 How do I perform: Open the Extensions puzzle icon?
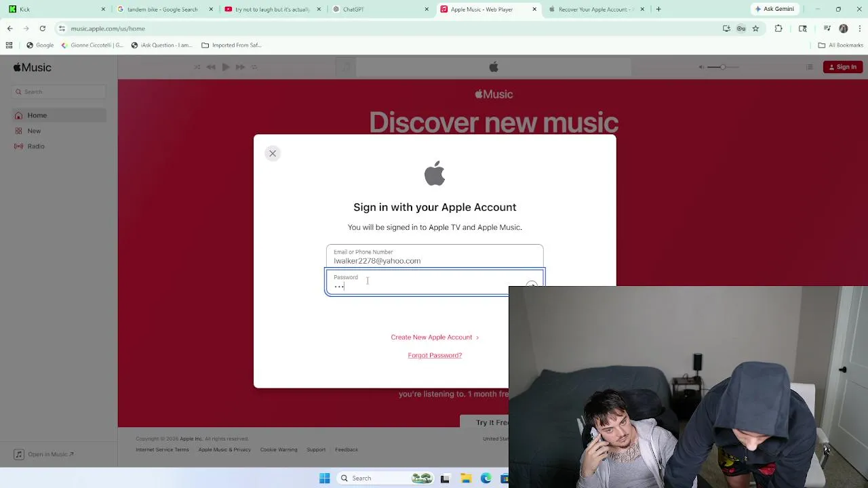pyautogui.click(x=778, y=28)
